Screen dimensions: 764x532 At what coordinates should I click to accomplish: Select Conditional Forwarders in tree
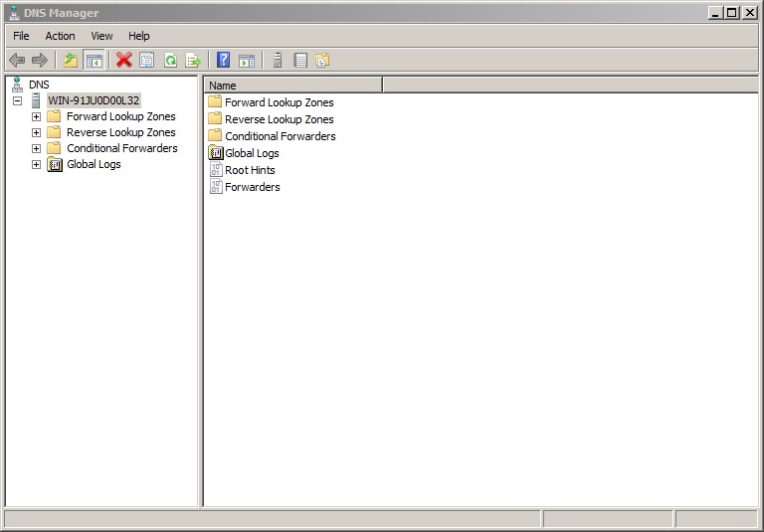[121, 148]
